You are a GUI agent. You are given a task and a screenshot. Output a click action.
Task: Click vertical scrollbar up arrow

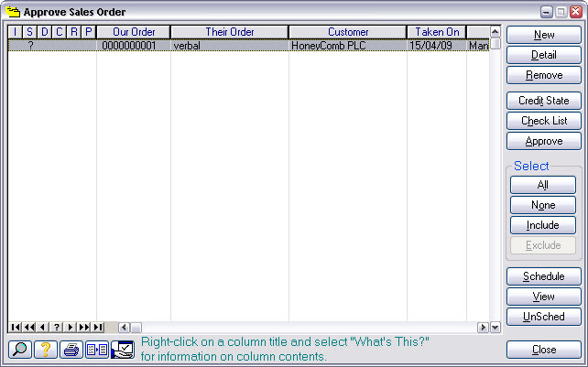(495, 31)
